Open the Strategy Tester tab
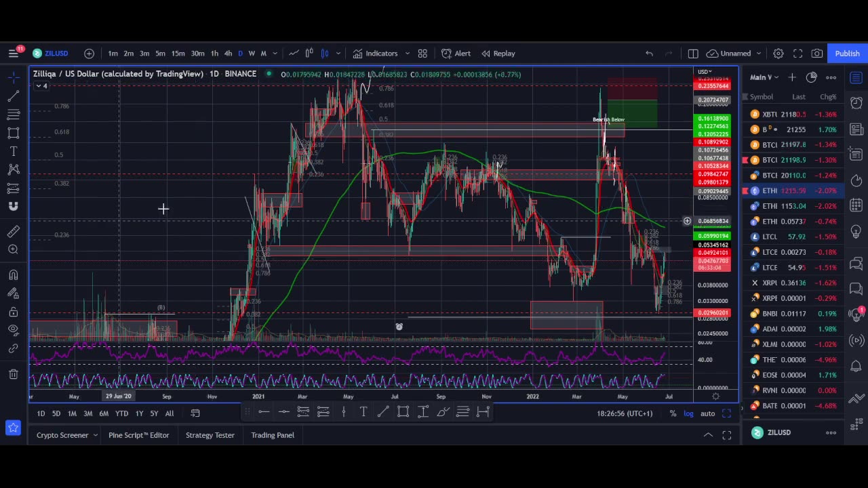Viewport: 868px width, 488px height. [210, 435]
